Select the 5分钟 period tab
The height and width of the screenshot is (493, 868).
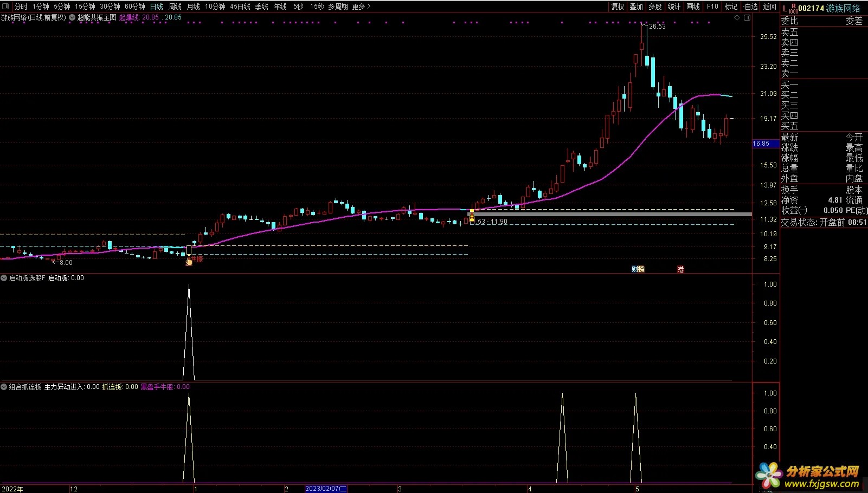62,7
